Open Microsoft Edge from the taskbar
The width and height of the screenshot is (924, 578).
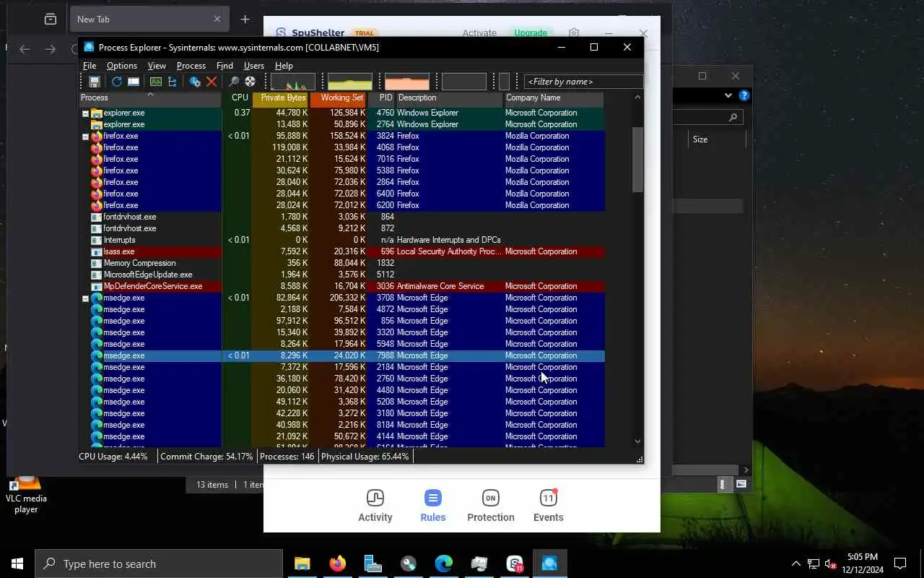pyautogui.click(x=443, y=564)
